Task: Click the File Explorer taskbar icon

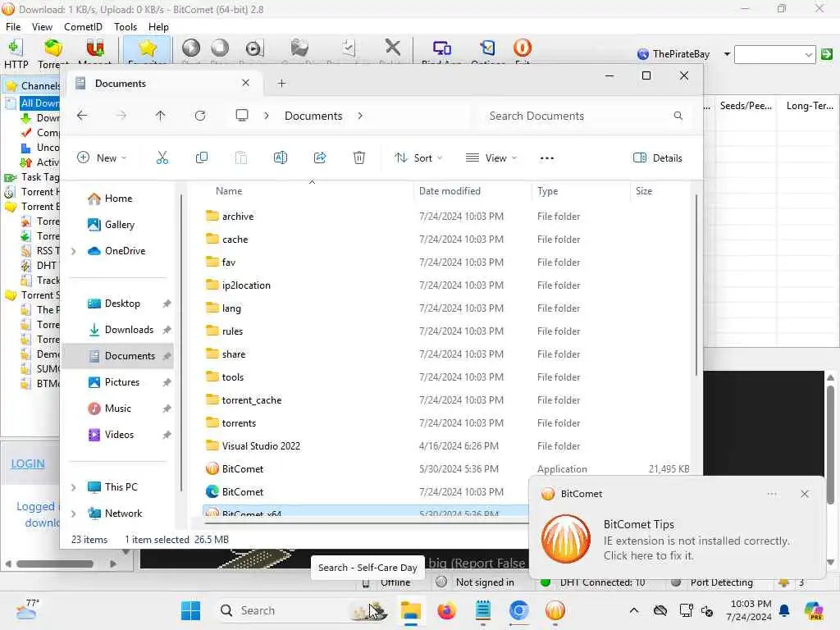Action: (x=411, y=610)
